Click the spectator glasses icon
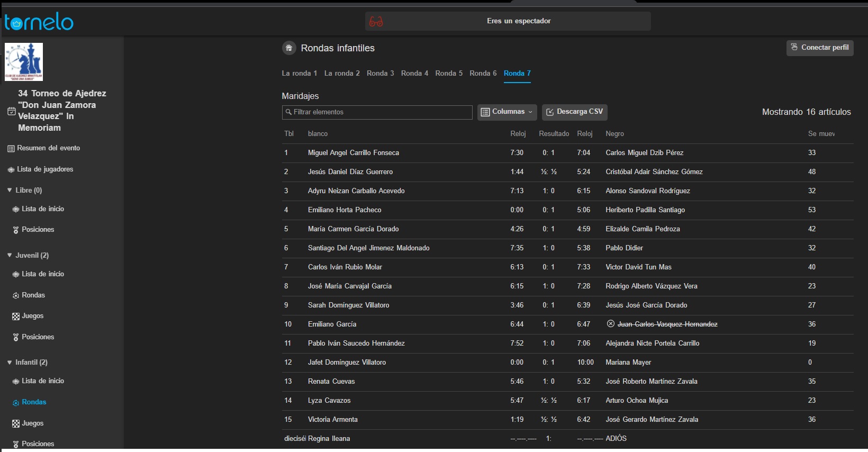This screenshot has width=868, height=452. (x=376, y=21)
